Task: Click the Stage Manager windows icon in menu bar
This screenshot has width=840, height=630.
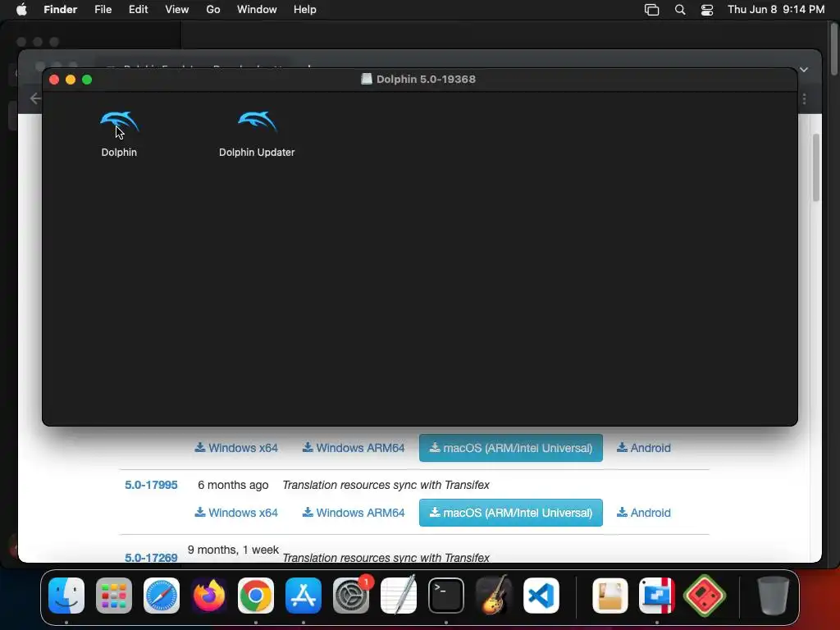Action: coord(651,10)
